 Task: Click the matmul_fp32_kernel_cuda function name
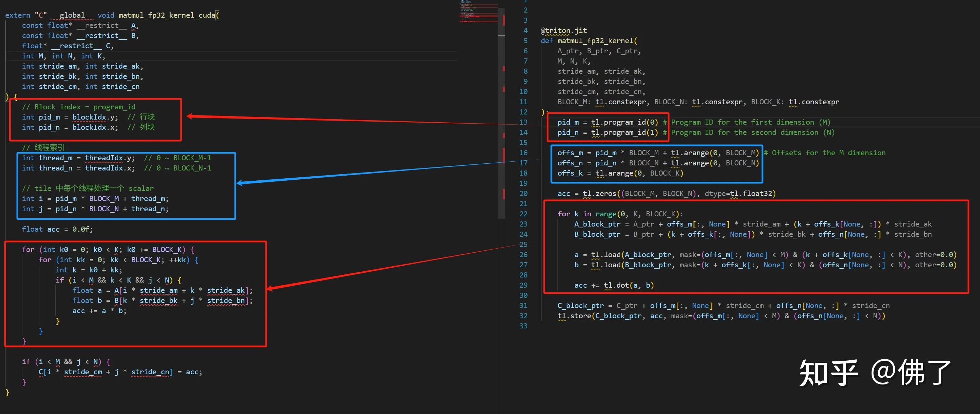tap(167, 15)
